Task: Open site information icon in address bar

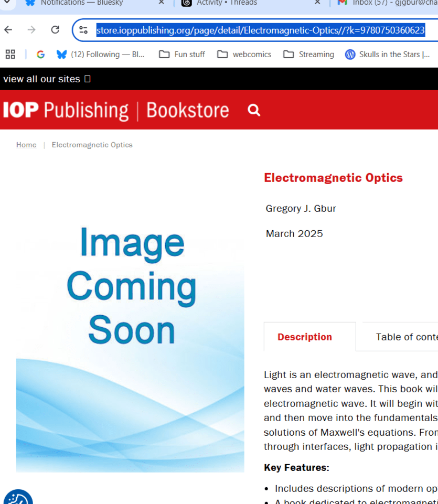Action: pyautogui.click(x=83, y=30)
